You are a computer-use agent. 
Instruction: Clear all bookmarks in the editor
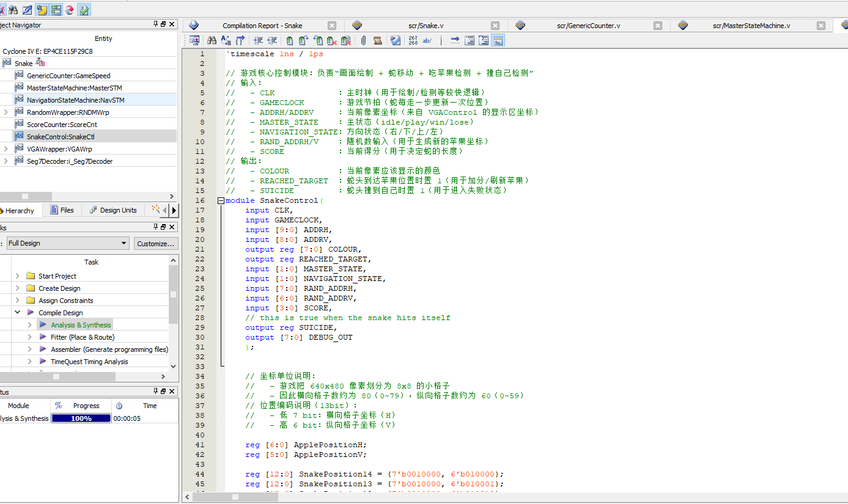(345, 40)
